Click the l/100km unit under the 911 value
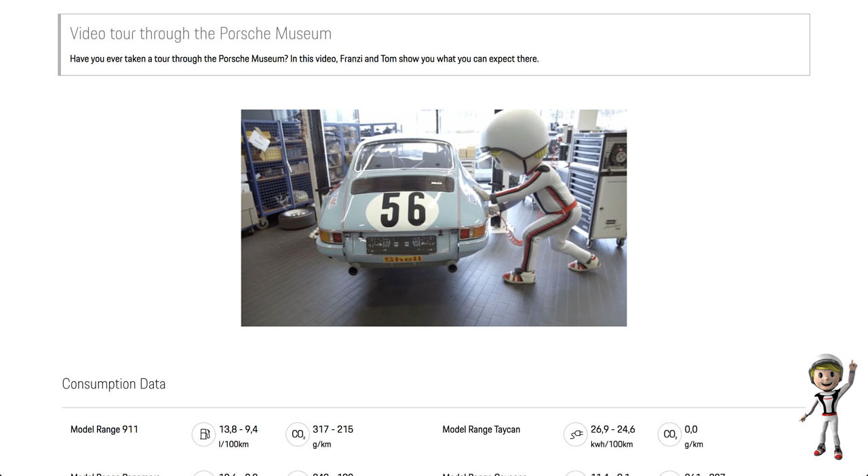 234,444
